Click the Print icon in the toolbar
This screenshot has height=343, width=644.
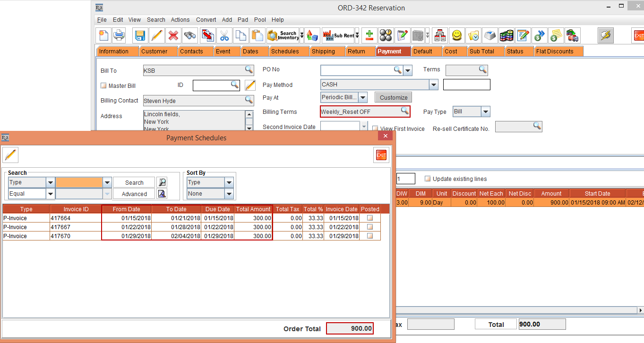(x=119, y=35)
